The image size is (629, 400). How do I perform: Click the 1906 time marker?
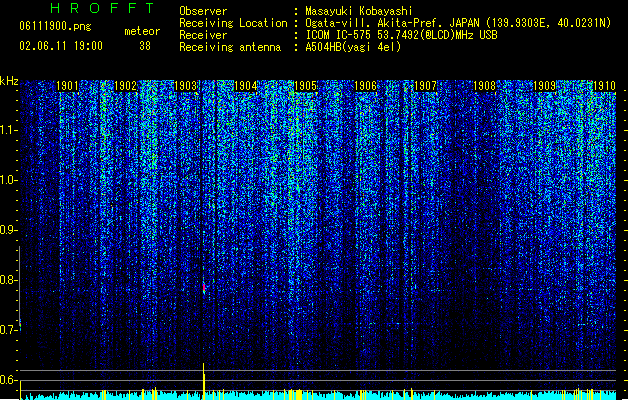365,86
